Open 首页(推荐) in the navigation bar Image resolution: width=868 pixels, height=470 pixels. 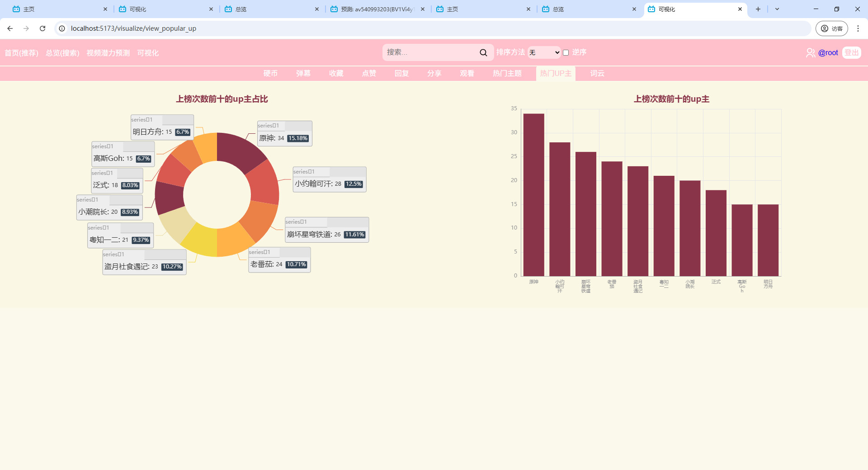[x=21, y=53]
